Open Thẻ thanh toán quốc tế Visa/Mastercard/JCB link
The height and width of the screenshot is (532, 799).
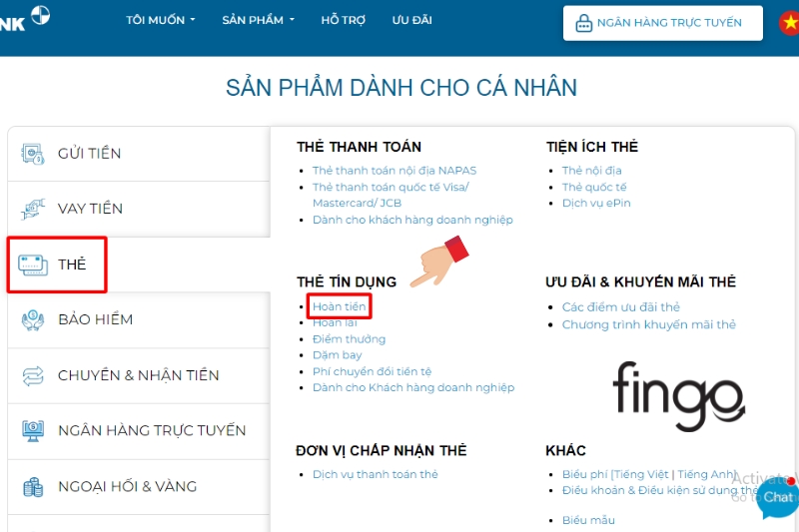[391, 195]
